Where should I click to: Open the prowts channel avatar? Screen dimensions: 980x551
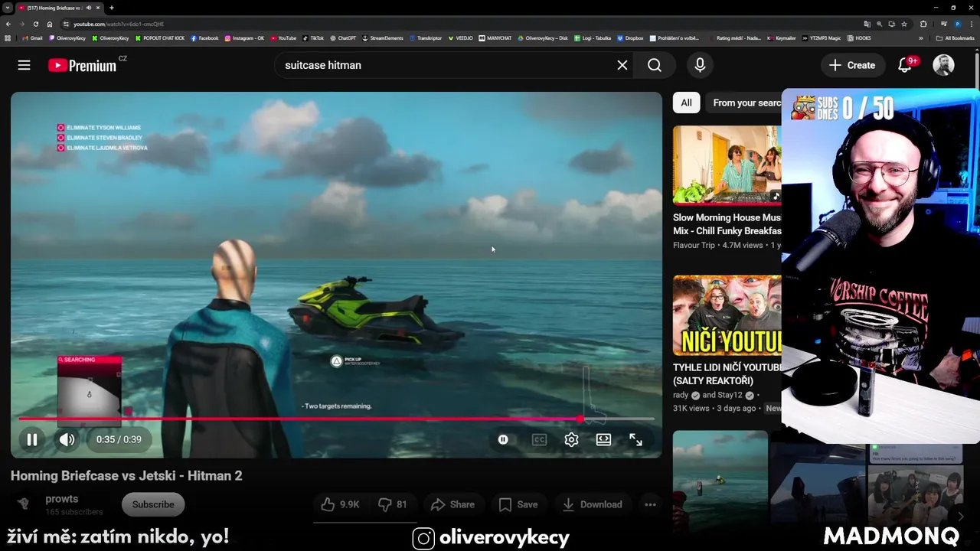click(x=24, y=504)
